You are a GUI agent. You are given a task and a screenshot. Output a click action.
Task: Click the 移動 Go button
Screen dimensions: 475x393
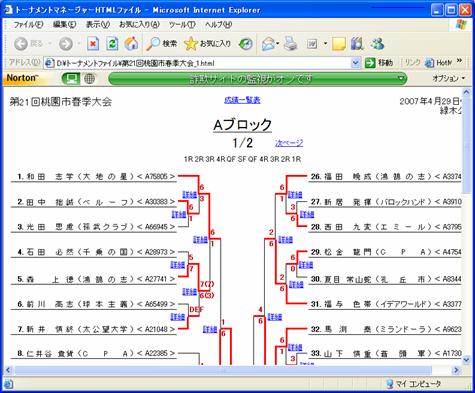[379, 63]
